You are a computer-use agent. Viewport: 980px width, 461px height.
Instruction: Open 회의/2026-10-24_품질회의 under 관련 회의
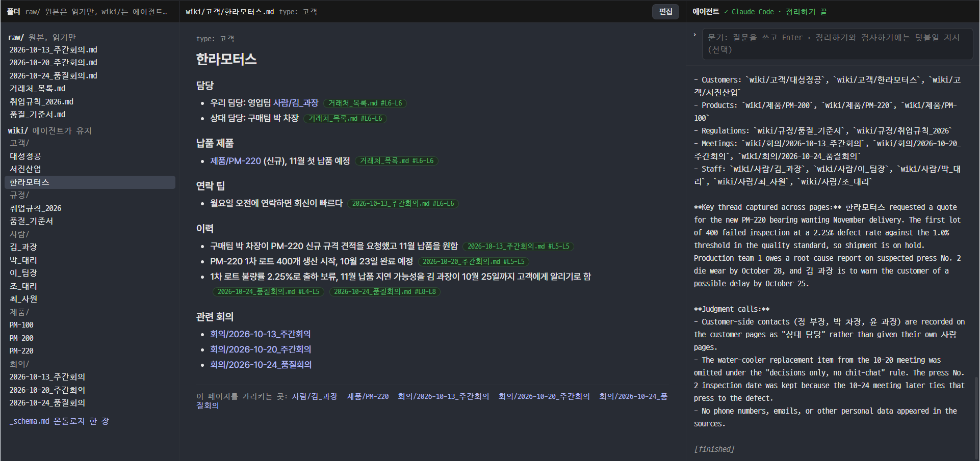[261, 365]
